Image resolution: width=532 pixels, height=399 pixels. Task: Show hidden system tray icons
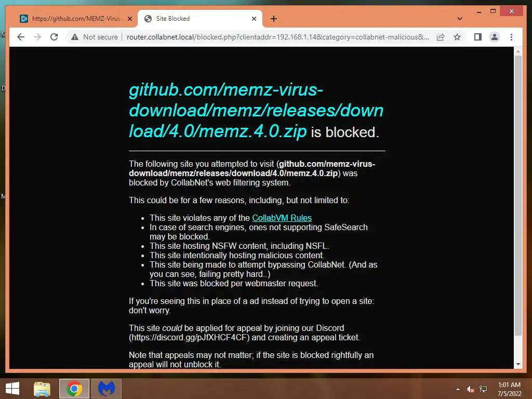click(458, 389)
